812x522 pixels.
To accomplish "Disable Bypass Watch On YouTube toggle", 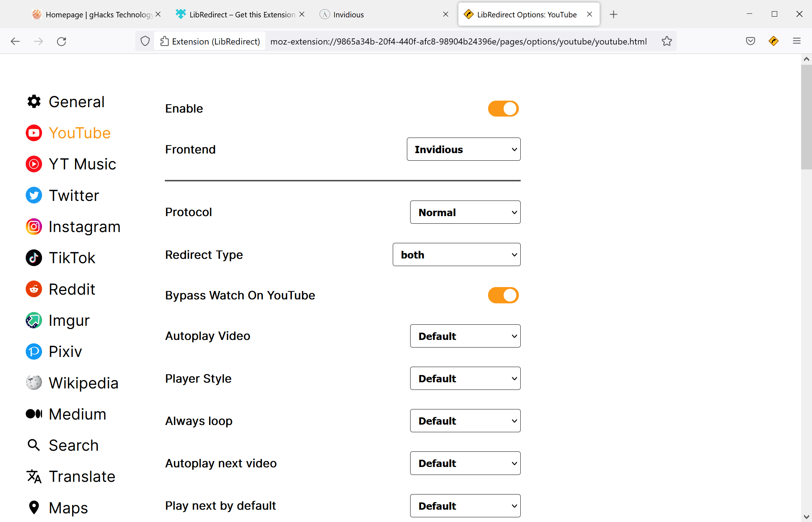I will (x=504, y=295).
